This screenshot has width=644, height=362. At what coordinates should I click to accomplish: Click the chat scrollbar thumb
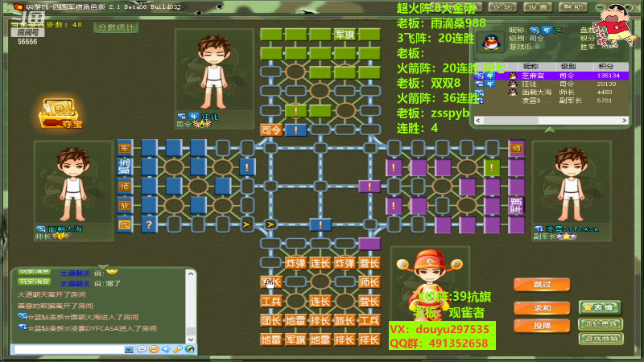coord(191,331)
